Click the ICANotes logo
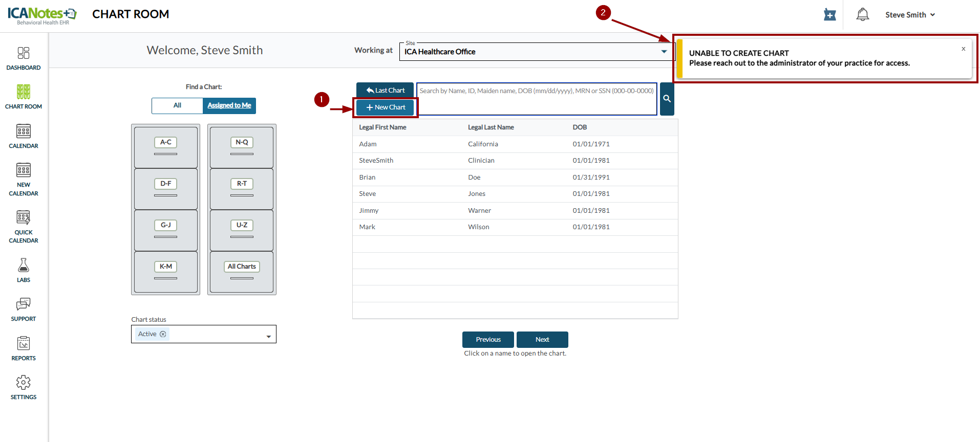The height and width of the screenshot is (442, 980). click(42, 15)
